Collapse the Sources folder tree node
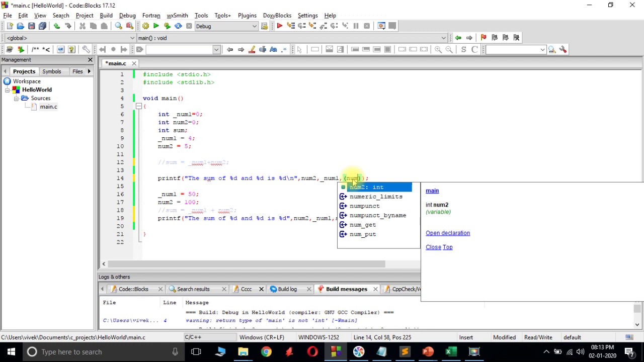Image resolution: width=644 pixels, height=362 pixels. (x=16, y=99)
